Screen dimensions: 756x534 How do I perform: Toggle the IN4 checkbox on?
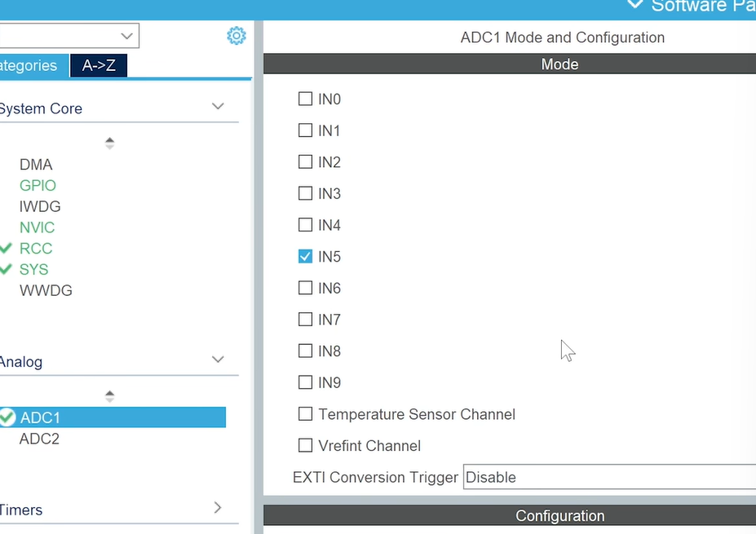[x=305, y=225]
